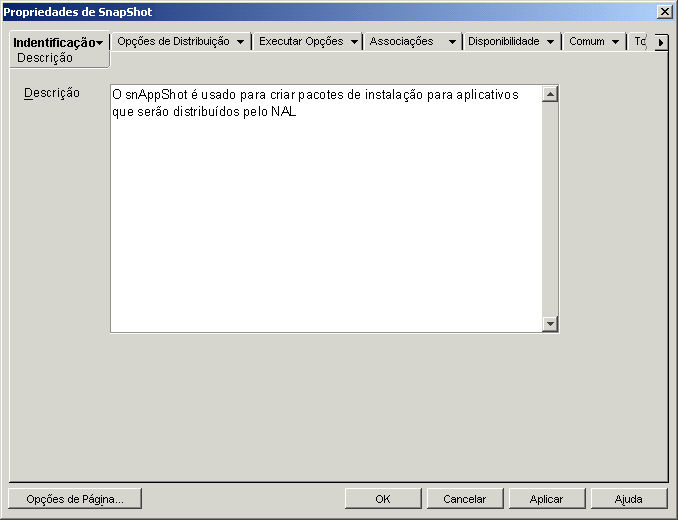Image resolution: width=678 pixels, height=520 pixels.
Task: Expand Executar Opções dropdown arrow
Action: pos(354,42)
